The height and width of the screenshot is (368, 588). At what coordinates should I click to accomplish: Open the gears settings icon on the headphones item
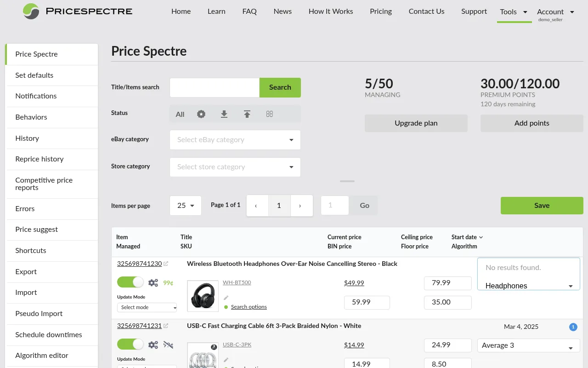tap(153, 282)
